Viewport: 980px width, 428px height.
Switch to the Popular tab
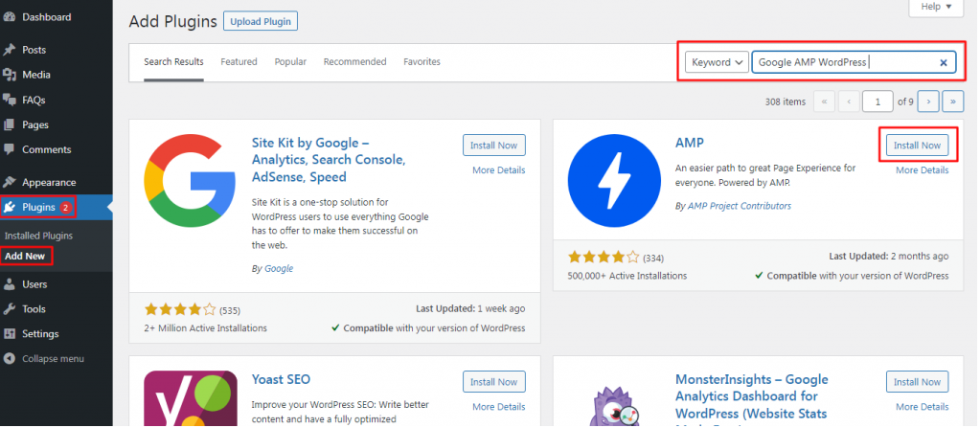[x=290, y=62]
